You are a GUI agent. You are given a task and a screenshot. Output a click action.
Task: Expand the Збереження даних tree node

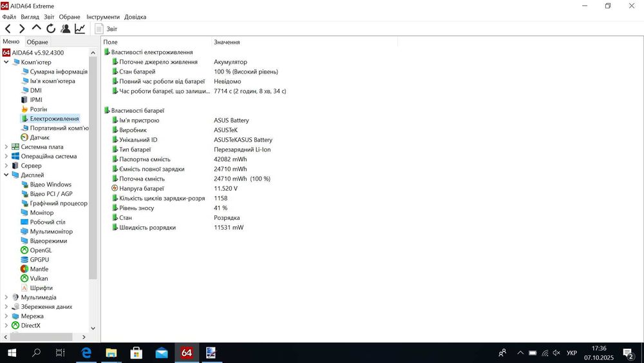(6, 307)
